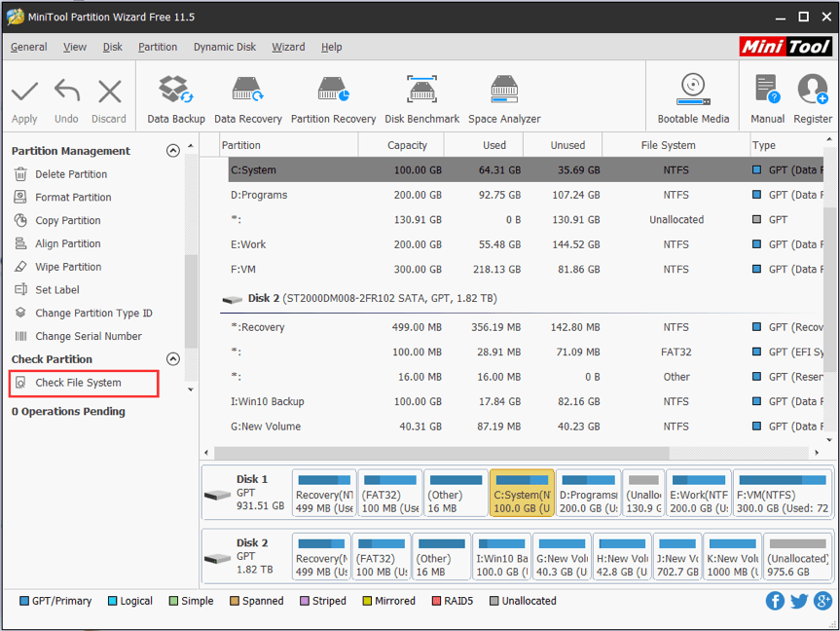Click the Bootable Media icon
The image size is (840, 631).
692,95
